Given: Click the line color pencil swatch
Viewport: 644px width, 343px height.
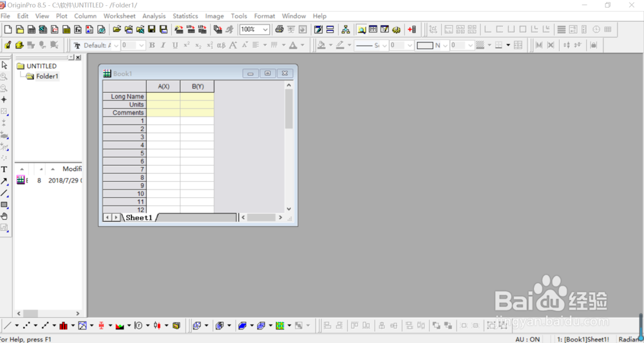Looking at the screenshot, I should [340, 45].
